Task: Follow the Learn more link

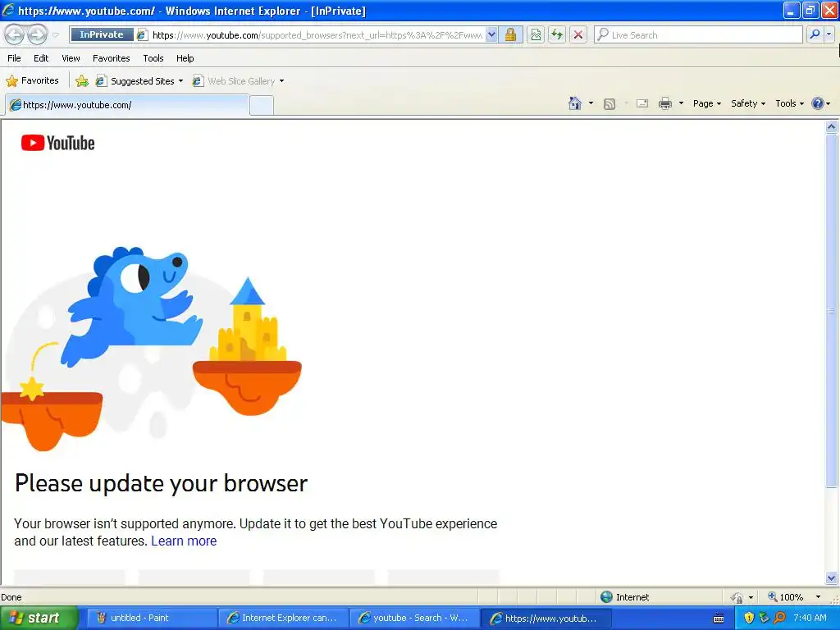Action: tap(184, 541)
